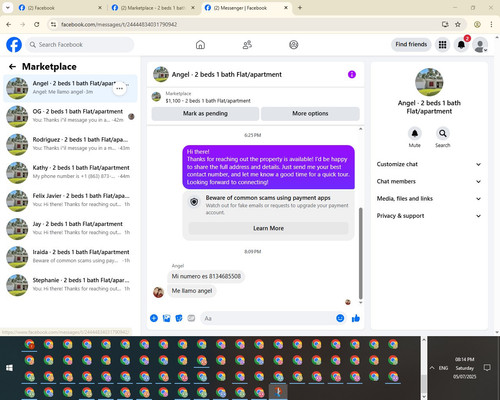Open the Home feed icon
Screen dimensions: 500x400
tap(200, 45)
